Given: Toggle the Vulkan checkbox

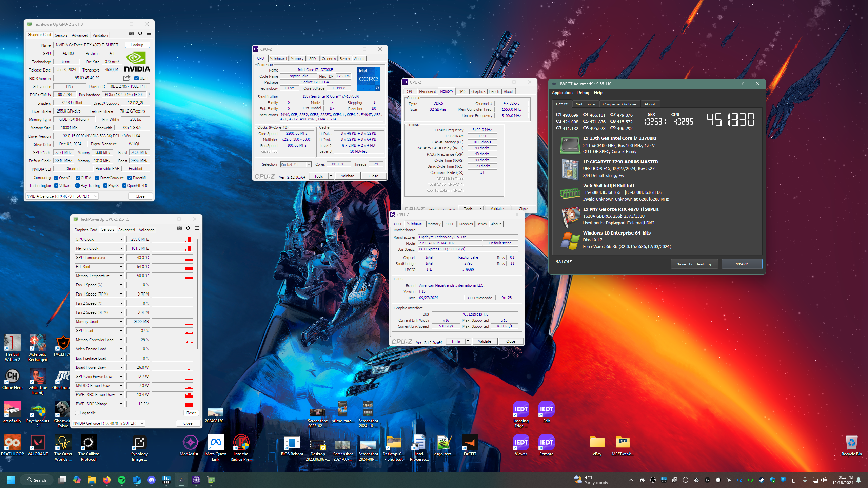Looking at the screenshot, I should 56,185.
